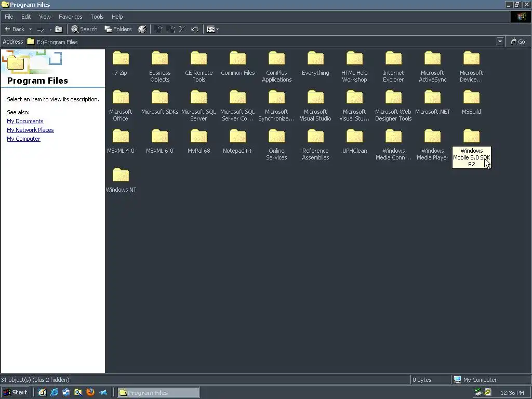532x399 pixels.
Task: Open the Tools menu
Action: pyautogui.click(x=97, y=17)
